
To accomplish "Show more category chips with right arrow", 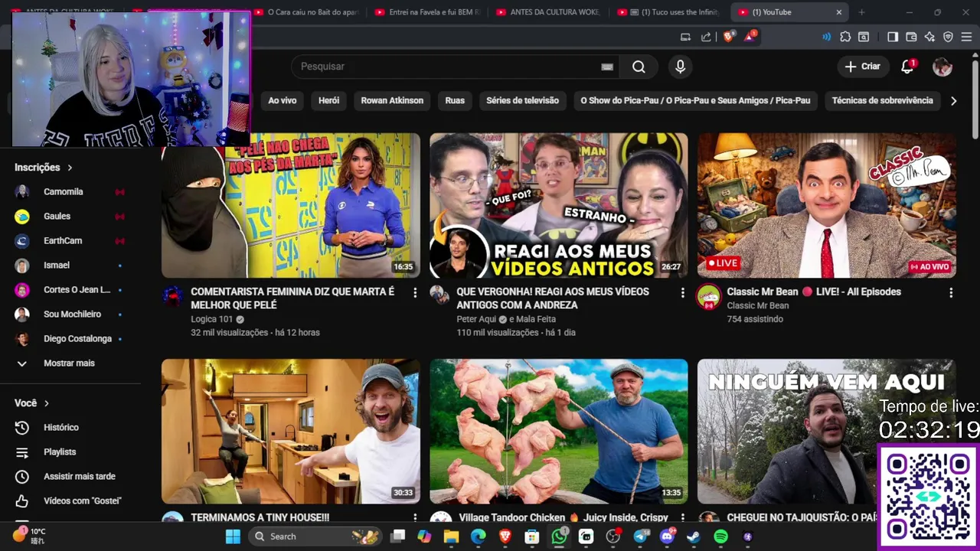I will pos(953,100).
